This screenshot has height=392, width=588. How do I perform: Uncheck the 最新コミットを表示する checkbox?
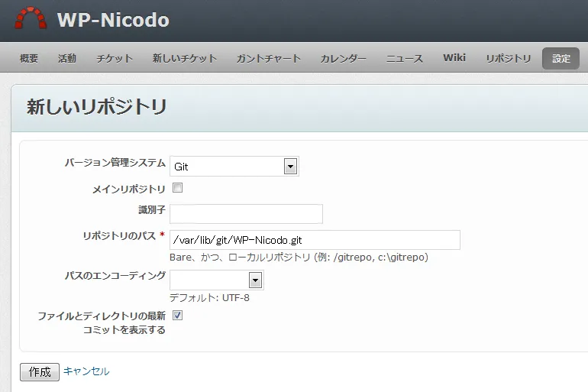(178, 315)
